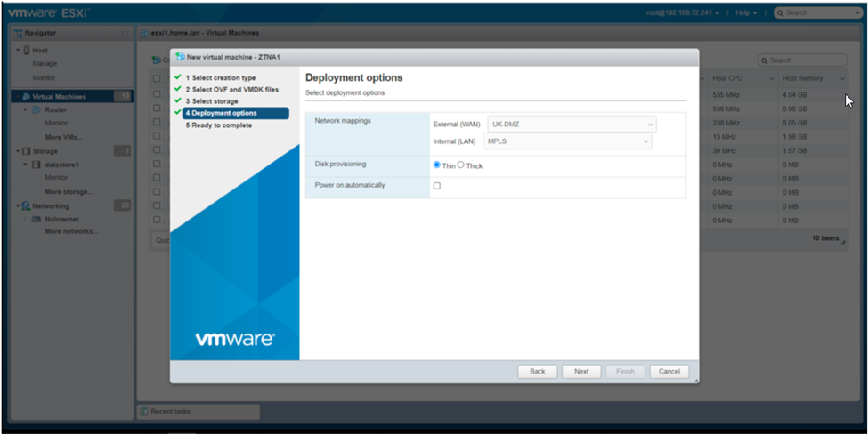Click the 10 items count label
The width and height of the screenshot is (868, 434).
point(825,238)
